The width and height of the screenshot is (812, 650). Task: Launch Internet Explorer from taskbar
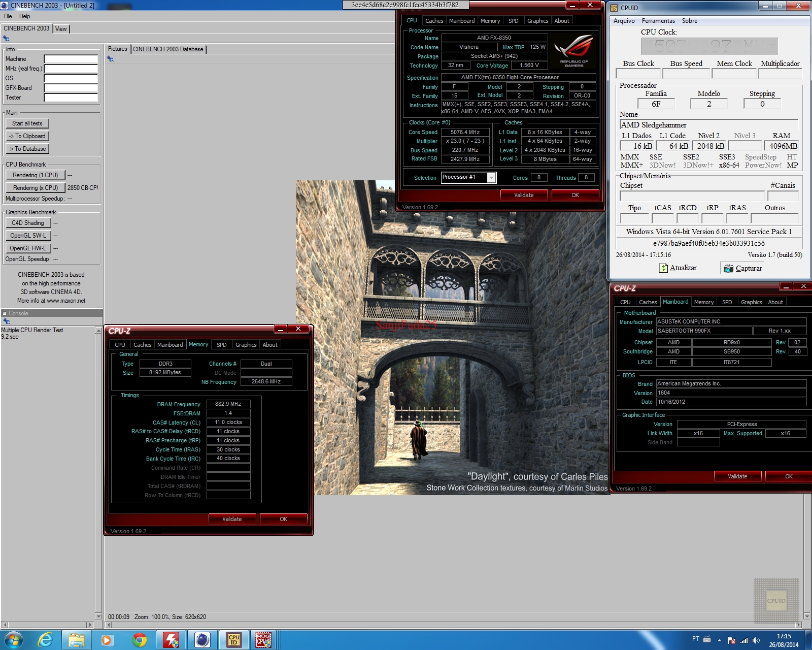pyautogui.click(x=46, y=640)
